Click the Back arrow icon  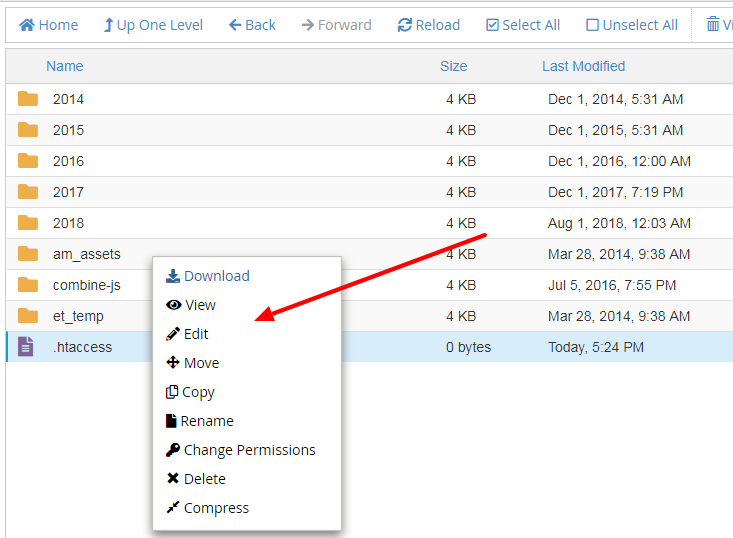(x=235, y=25)
